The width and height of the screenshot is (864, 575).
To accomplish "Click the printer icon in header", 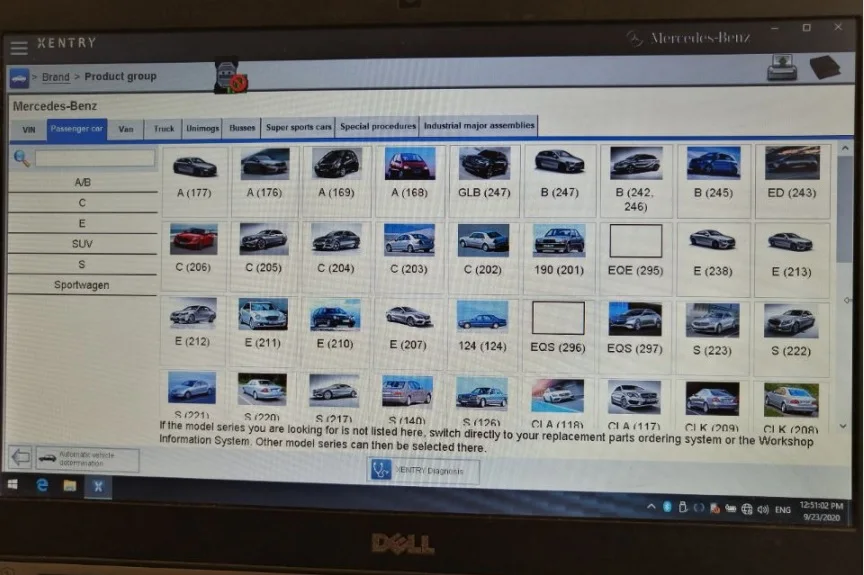I will 782,67.
